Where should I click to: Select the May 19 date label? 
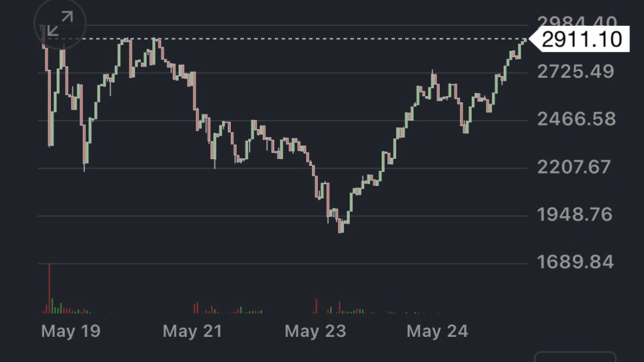[x=70, y=331]
